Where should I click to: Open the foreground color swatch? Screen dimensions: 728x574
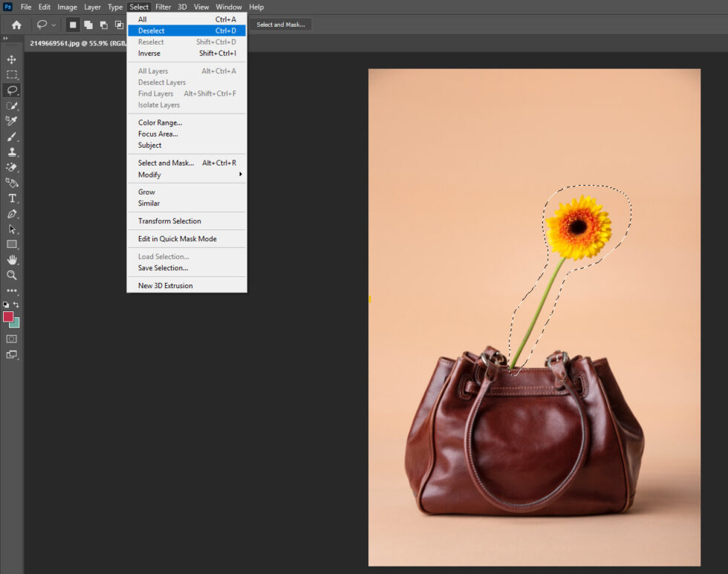(9, 316)
